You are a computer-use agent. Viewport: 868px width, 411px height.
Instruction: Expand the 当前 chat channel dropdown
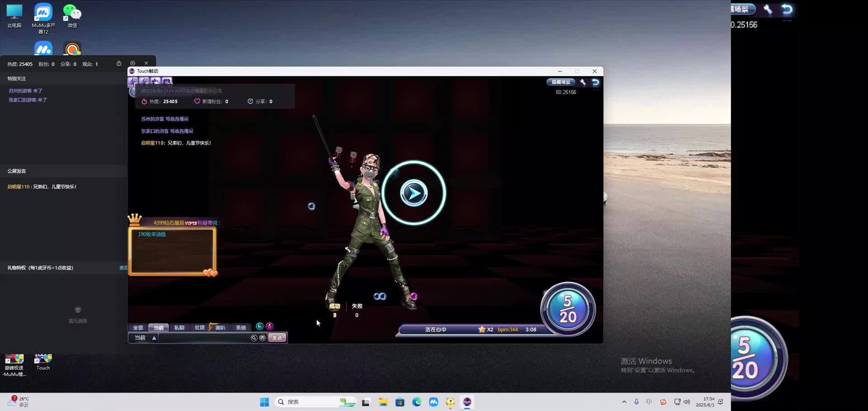tap(154, 338)
